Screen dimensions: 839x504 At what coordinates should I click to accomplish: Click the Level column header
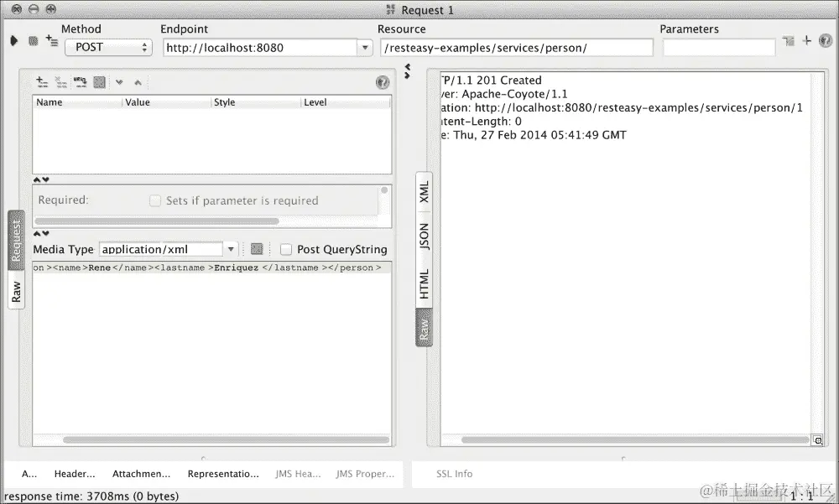[346, 102]
